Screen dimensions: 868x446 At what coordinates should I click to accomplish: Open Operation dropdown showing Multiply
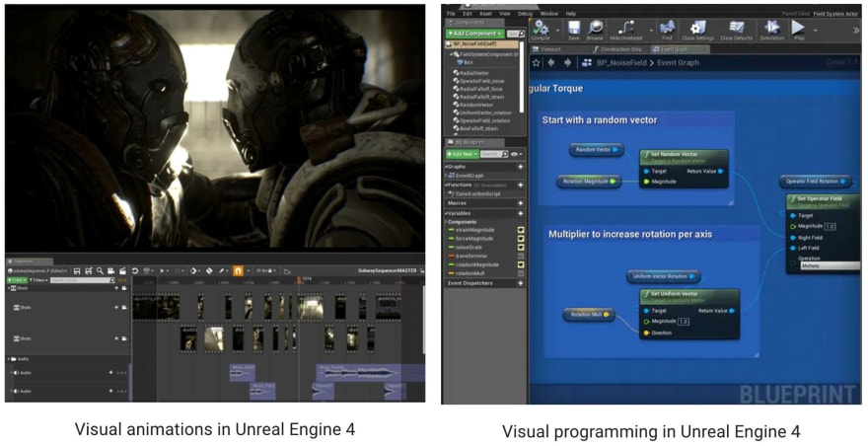click(830, 266)
